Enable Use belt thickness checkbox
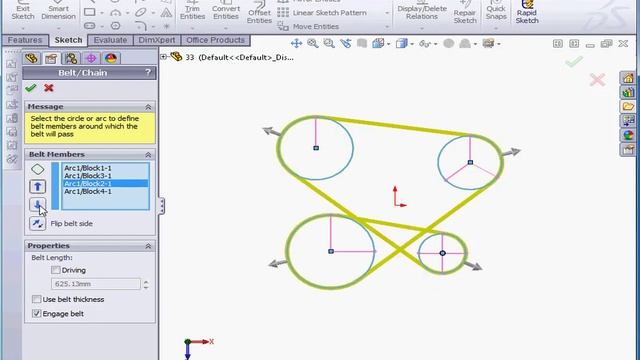The width and height of the screenshot is (640, 360). click(x=36, y=299)
